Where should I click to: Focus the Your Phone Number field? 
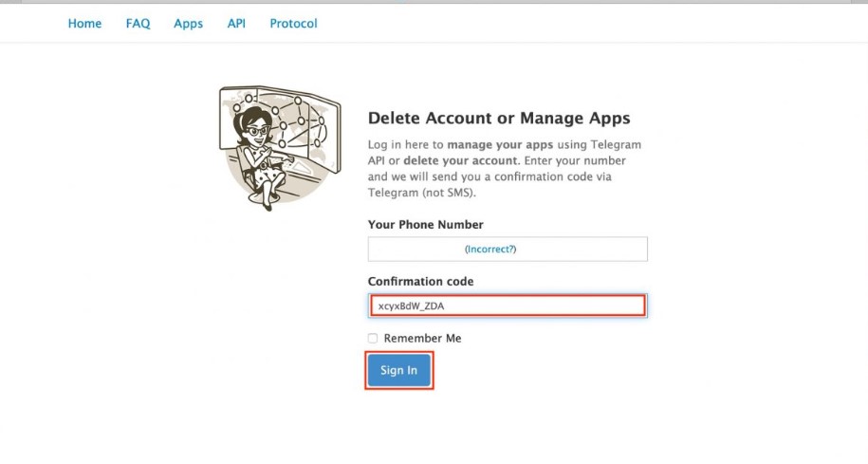(508, 250)
